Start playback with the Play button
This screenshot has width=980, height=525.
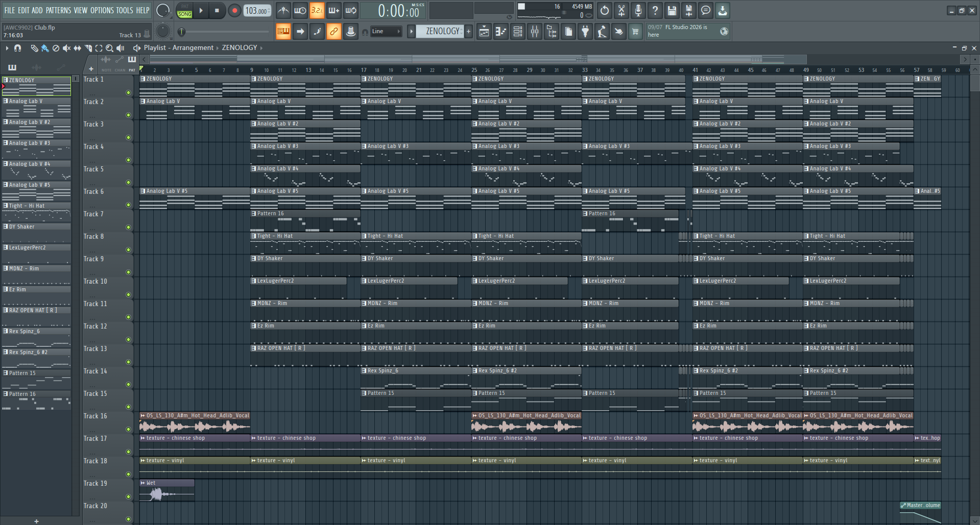pos(201,10)
